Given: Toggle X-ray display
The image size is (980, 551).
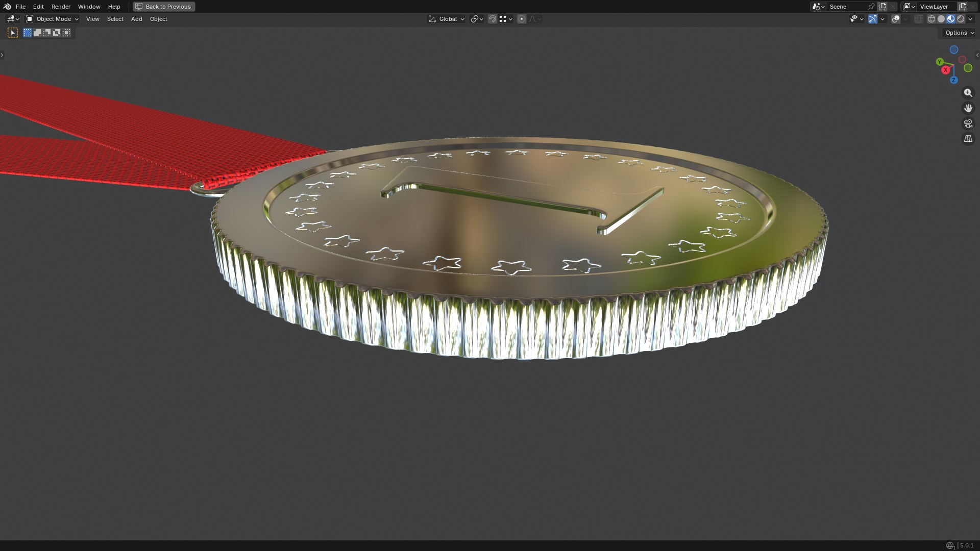Looking at the screenshot, I should click(x=918, y=19).
